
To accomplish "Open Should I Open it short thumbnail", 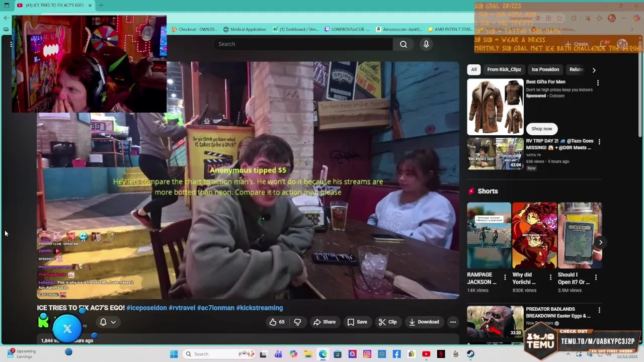I will coord(580,235).
